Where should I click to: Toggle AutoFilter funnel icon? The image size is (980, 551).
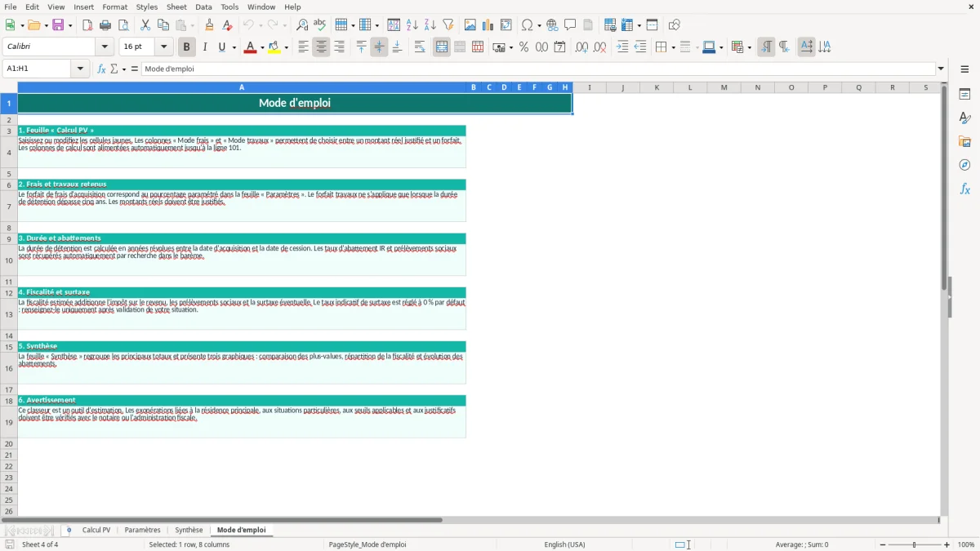(448, 25)
